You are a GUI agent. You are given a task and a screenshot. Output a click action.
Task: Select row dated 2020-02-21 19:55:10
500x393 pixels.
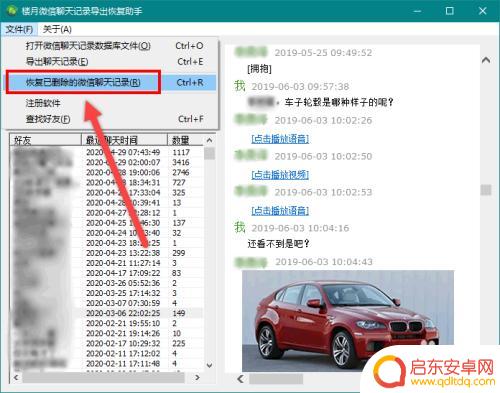(x=107, y=323)
